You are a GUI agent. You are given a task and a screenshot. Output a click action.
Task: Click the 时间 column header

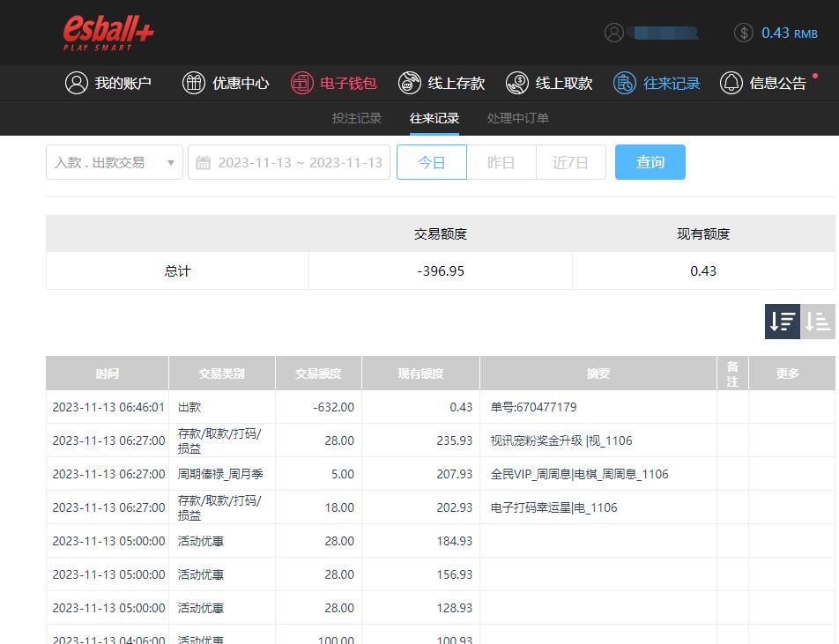107,374
